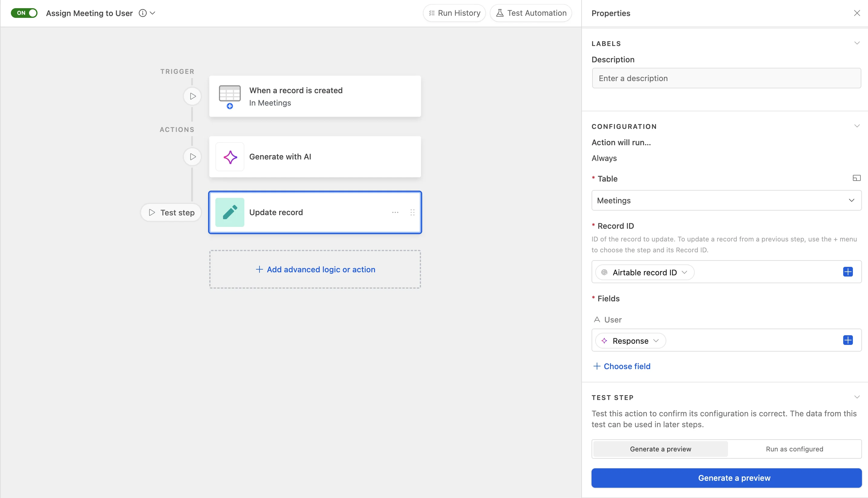Open Run History
Screen dimensions: 868x498
point(454,13)
